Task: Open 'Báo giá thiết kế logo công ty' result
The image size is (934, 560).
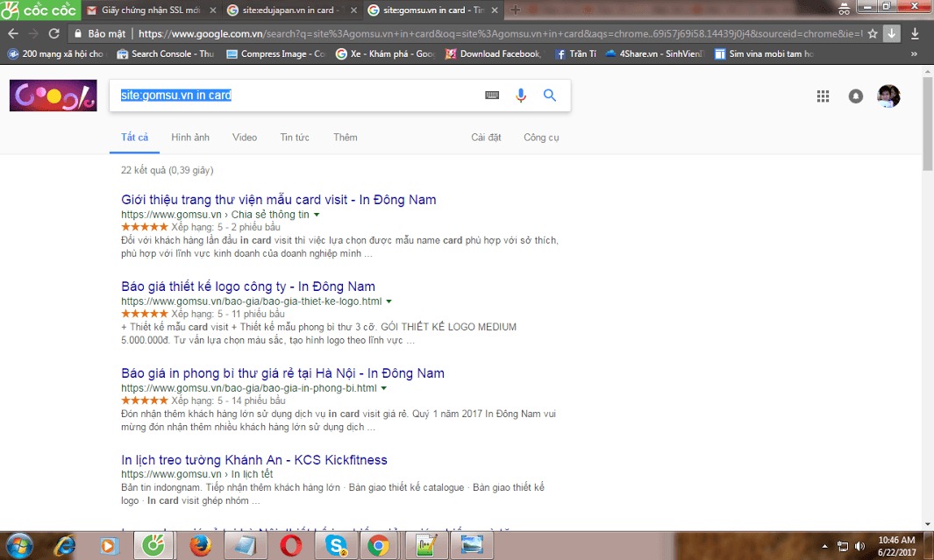Action: click(248, 287)
